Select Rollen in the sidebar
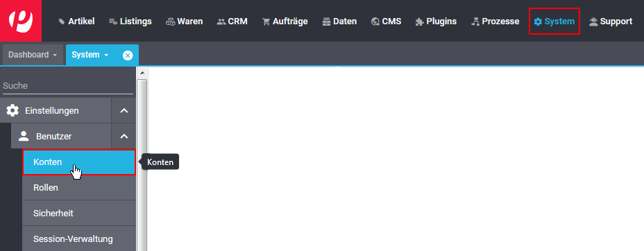 [79, 188]
